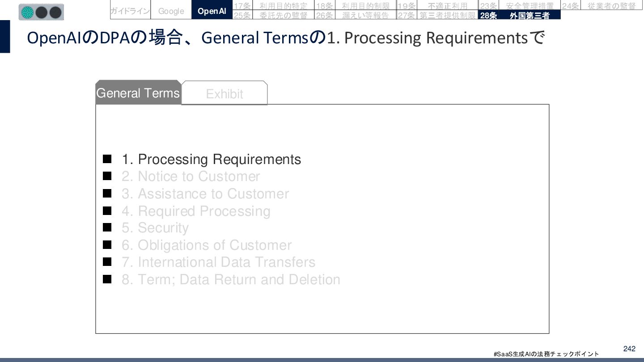Switch to the Exhibit tab
The width and height of the screenshot is (644, 362).
tap(225, 93)
